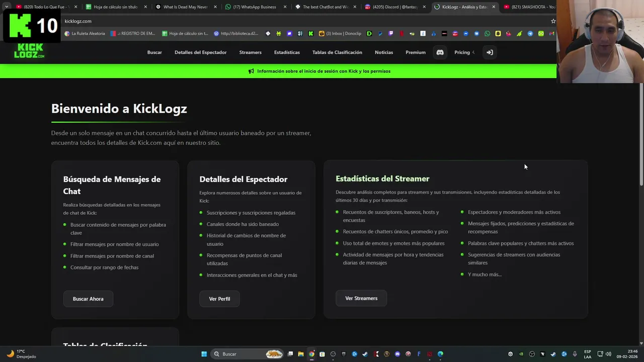Click the Estadísticas del Streamer heading
The height and width of the screenshot is (362, 644).
click(x=382, y=178)
